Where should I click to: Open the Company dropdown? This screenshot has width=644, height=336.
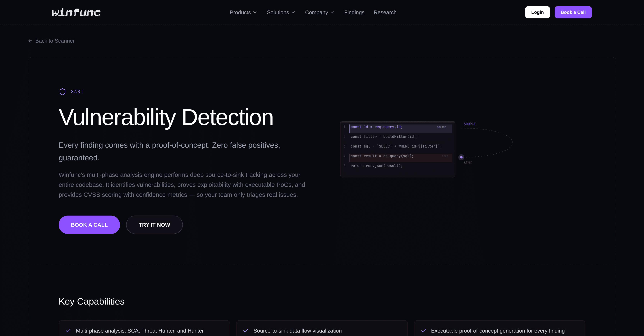320,12
